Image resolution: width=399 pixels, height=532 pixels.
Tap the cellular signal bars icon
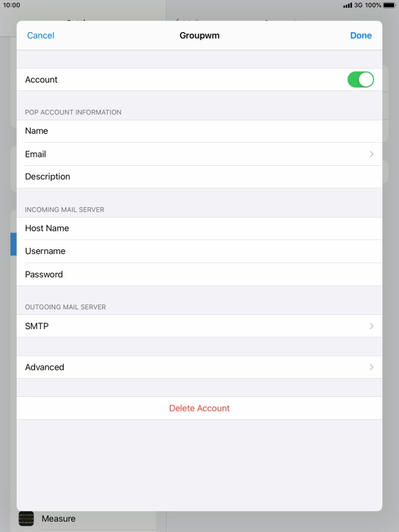click(x=347, y=6)
